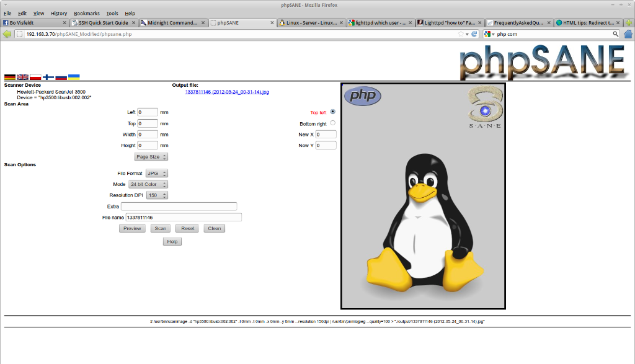Select the Bottom right radio button
Screen dimensions: 635x364
click(x=333, y=123)
